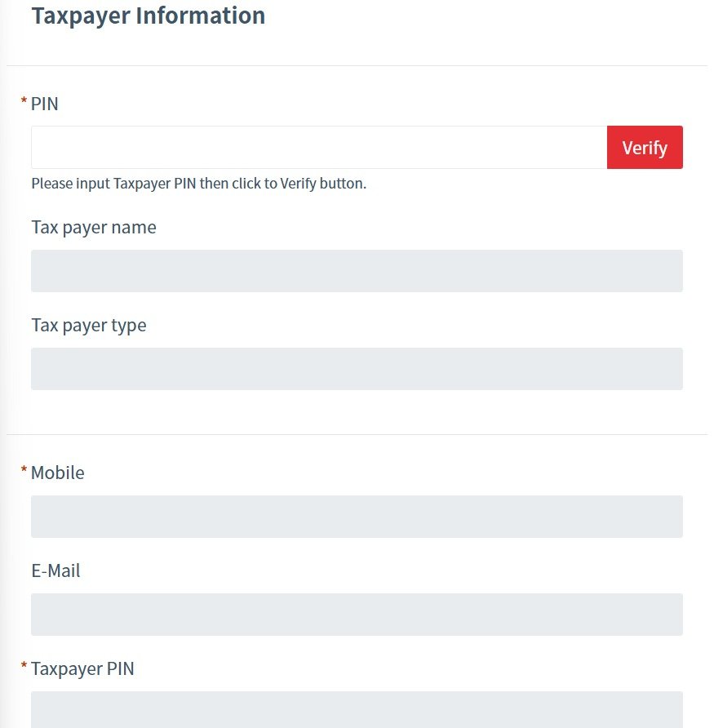
Task: Click the PIN field label
Action: point(44,104)
